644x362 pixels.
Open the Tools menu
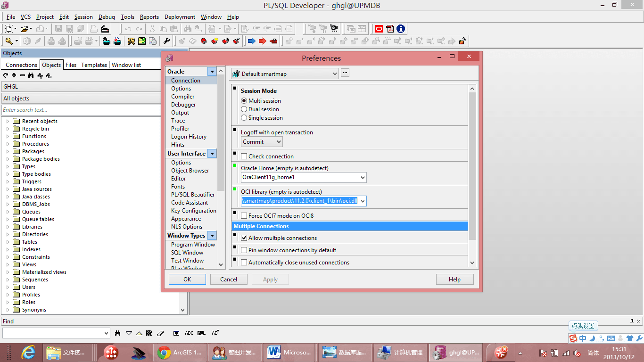127,17
